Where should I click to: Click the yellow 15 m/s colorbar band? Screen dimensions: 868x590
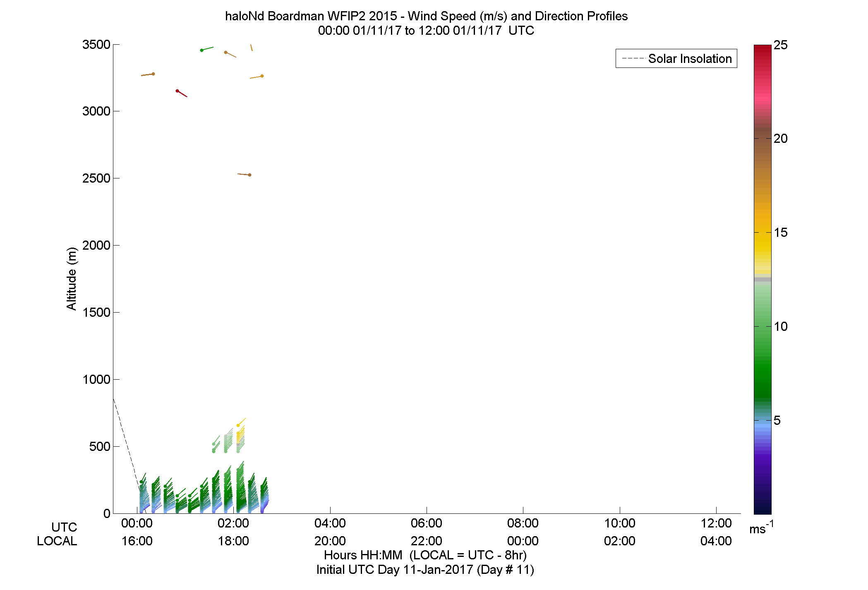[x=762, y=233]
